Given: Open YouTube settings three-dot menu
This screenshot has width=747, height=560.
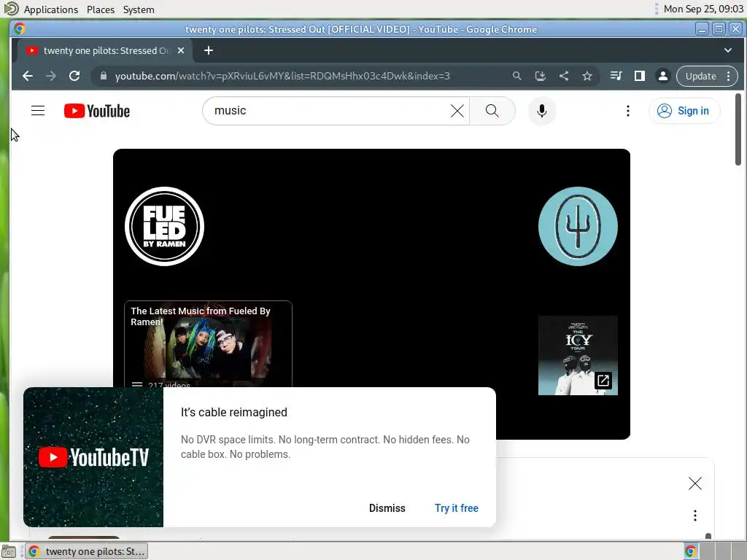Looking at the screenshot, I should 628,111.
